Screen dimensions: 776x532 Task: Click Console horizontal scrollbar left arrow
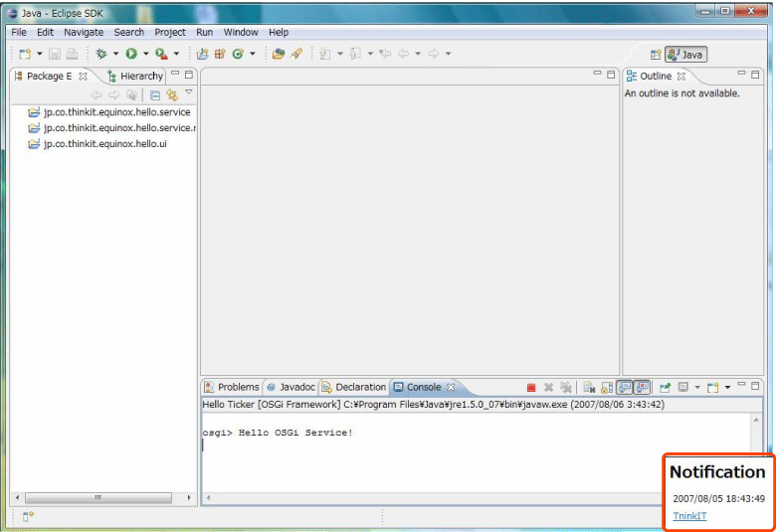tap(208, 497)
